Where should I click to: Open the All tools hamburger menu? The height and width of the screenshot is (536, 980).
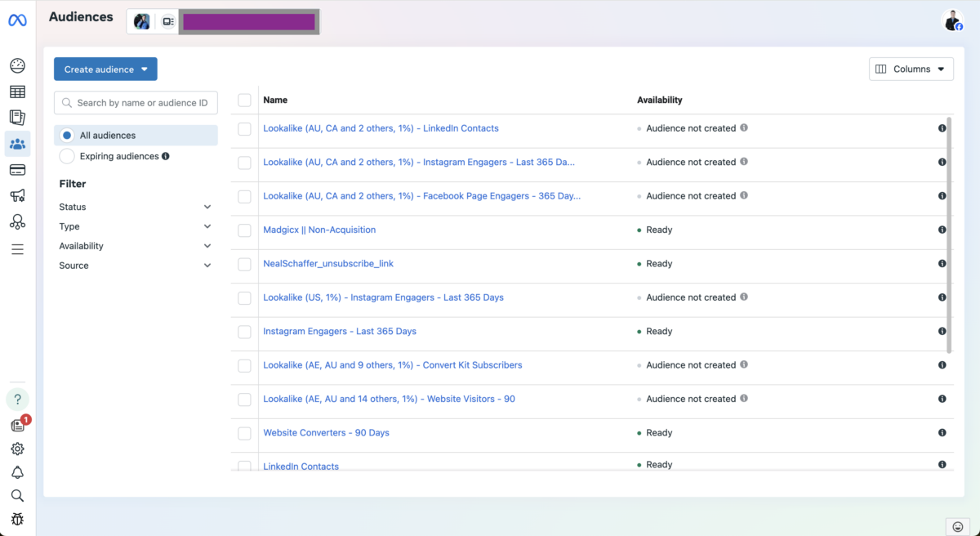pos(17,249)
